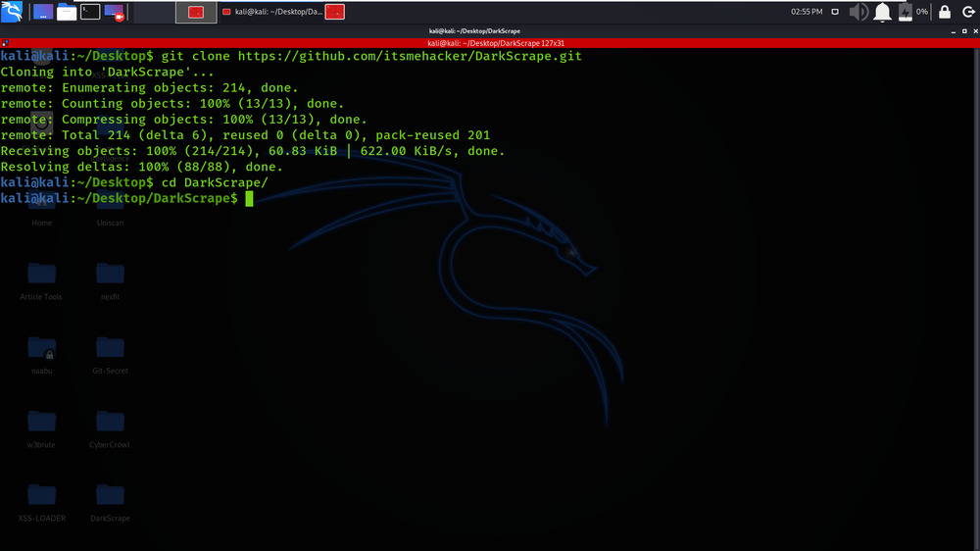Click the Receiving objects 622.00 KiB/s line
Viewport: 980px width, 551px height.
tap(253, 151)
